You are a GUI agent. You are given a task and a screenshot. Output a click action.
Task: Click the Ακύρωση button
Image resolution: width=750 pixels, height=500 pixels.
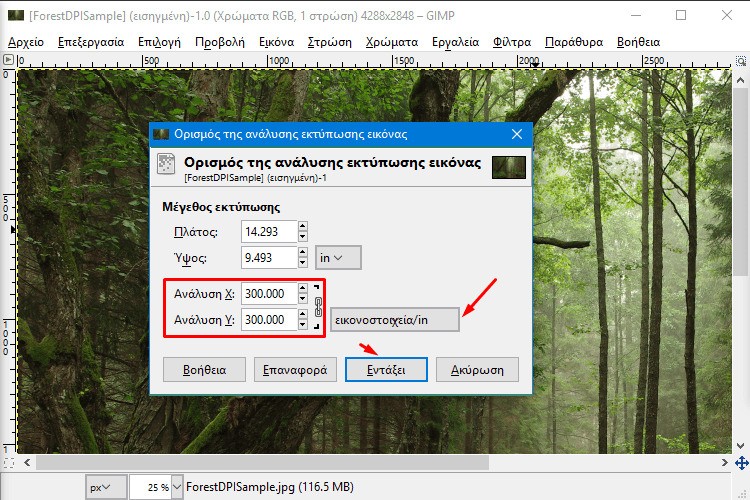pyautogui.click(x=477, y=370)
